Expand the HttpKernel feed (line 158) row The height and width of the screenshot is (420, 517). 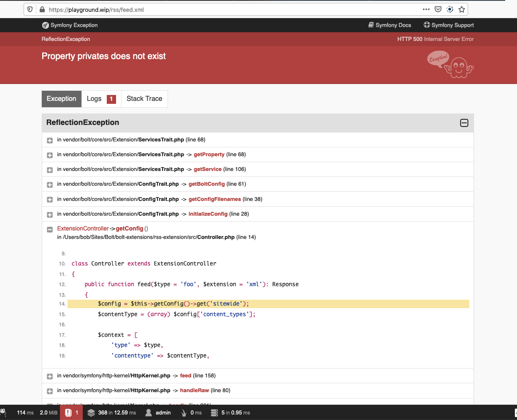50,376
